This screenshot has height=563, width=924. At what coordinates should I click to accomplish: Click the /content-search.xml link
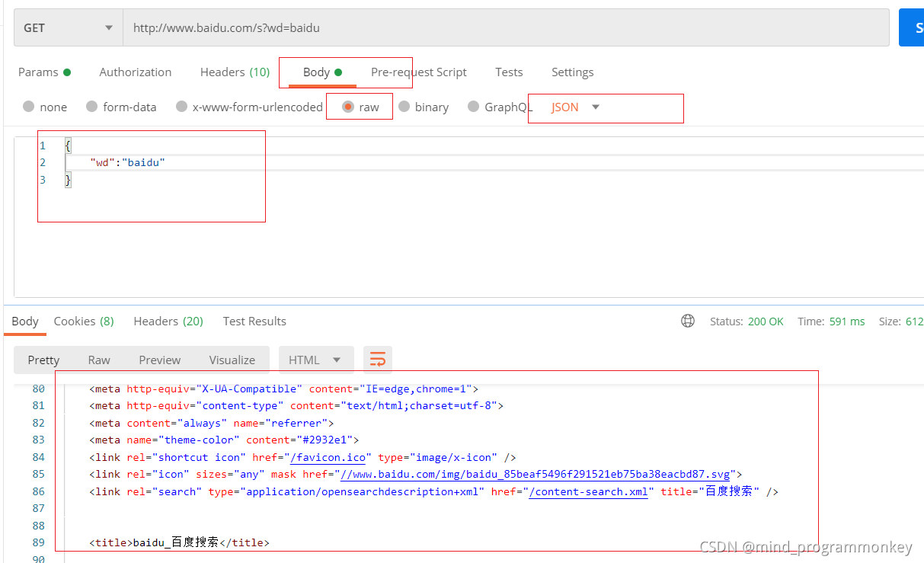click(588, 491)
